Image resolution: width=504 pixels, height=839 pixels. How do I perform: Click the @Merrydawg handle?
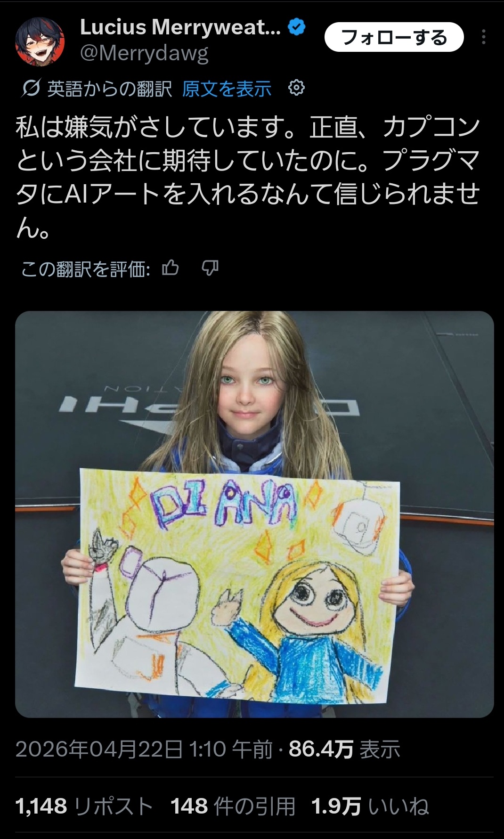click(144, 54)
